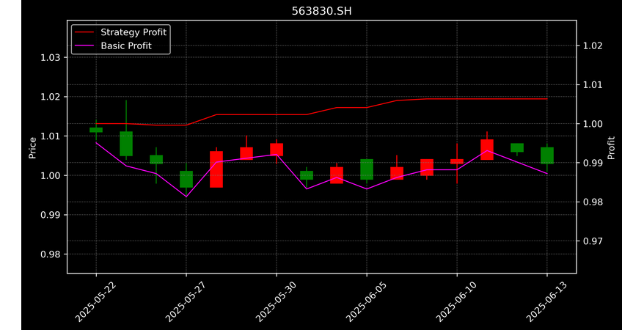Screen dimensions: 644x330
Task: Click the green candlestick above 2025-05-22
Action: tap(96, 130)
